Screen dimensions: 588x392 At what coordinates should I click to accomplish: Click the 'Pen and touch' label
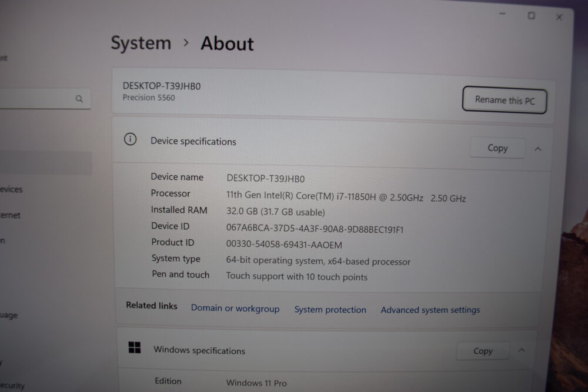(x=181, y=274)
